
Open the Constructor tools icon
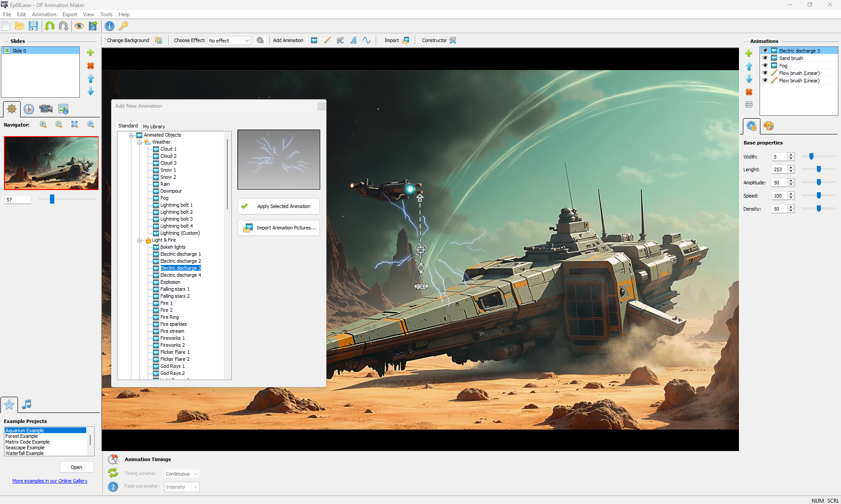click(453, 40)
